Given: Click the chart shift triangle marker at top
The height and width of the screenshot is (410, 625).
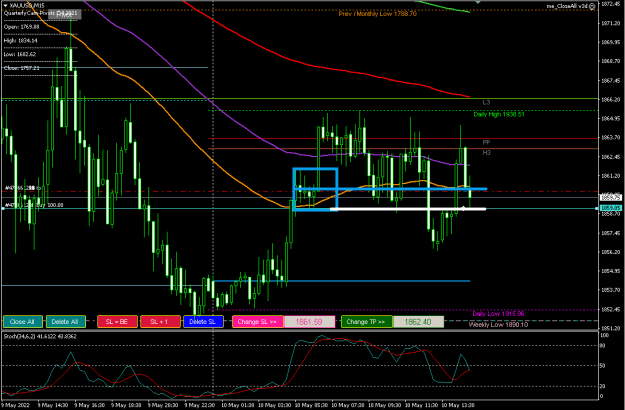Looking at the screenshot, I should [x=478, y=2].
